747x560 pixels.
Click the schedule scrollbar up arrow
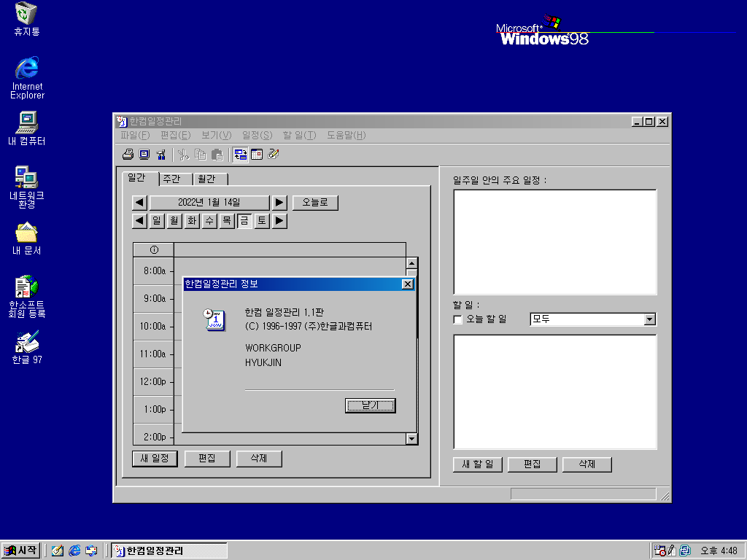point(412,262)
